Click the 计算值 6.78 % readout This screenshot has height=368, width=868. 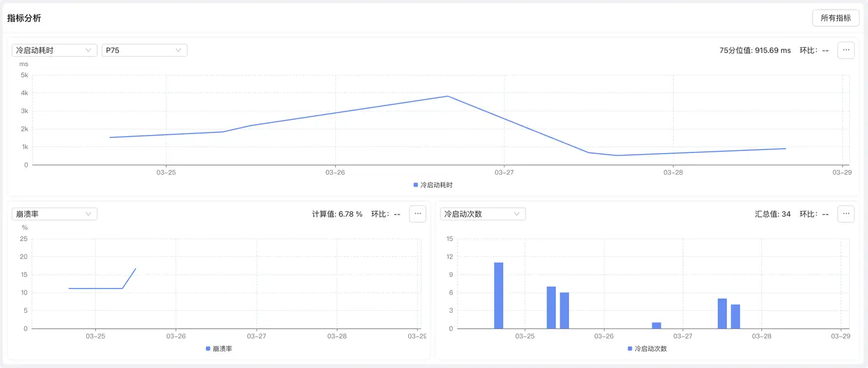tap(337, 214)
